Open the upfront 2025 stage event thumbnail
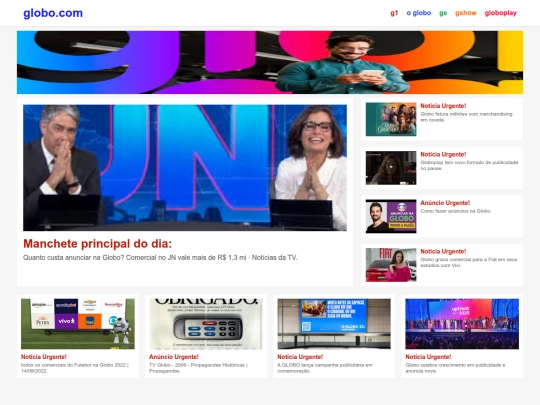 point(462,324)
